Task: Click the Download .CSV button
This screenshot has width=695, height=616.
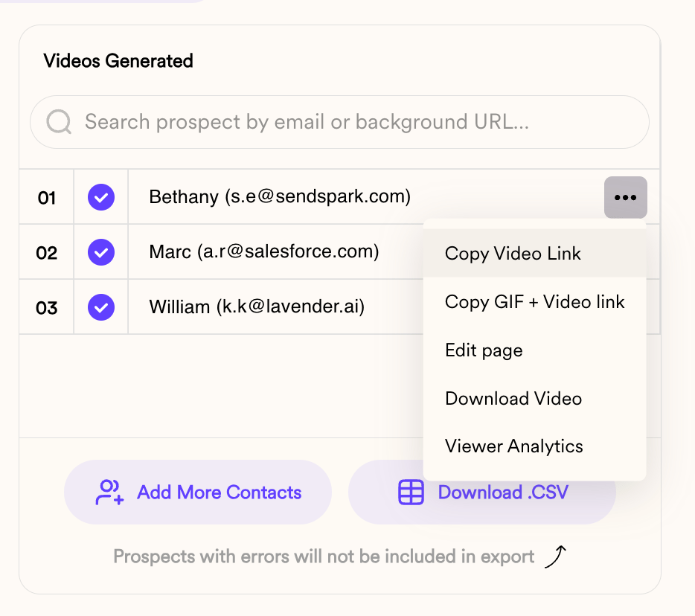Action: pos(482,493)
